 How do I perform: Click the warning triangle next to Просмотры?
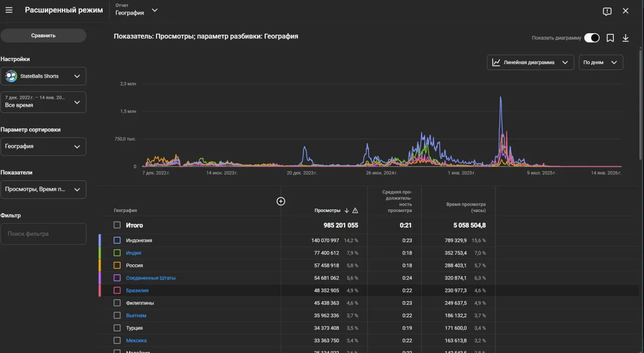355,210
